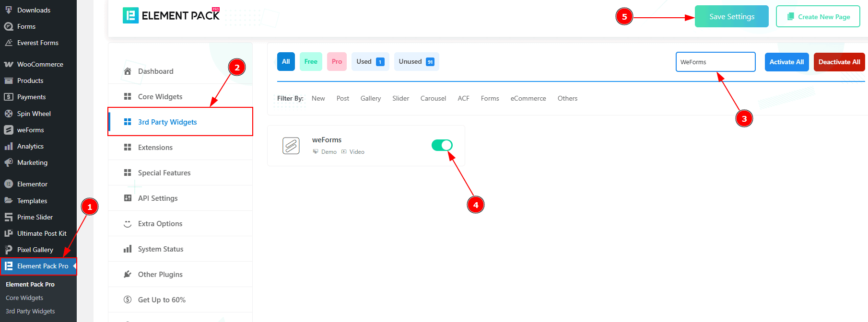Click the Products archive icon
The image size is (868, 322).
pyautogui.click(x=9, y=80)
